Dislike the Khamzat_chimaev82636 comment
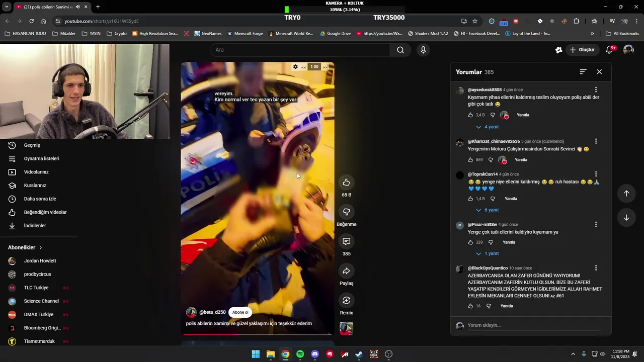The height and width of the screenshot is (362, 644). click(491, 160)
